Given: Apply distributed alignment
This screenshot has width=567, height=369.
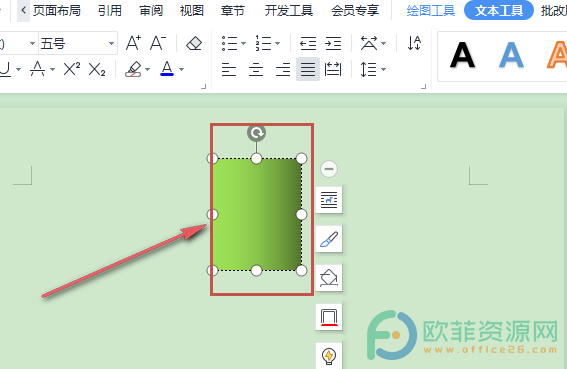Looking at the screenshot, I should pyautogui.click(x=333, y=69).
